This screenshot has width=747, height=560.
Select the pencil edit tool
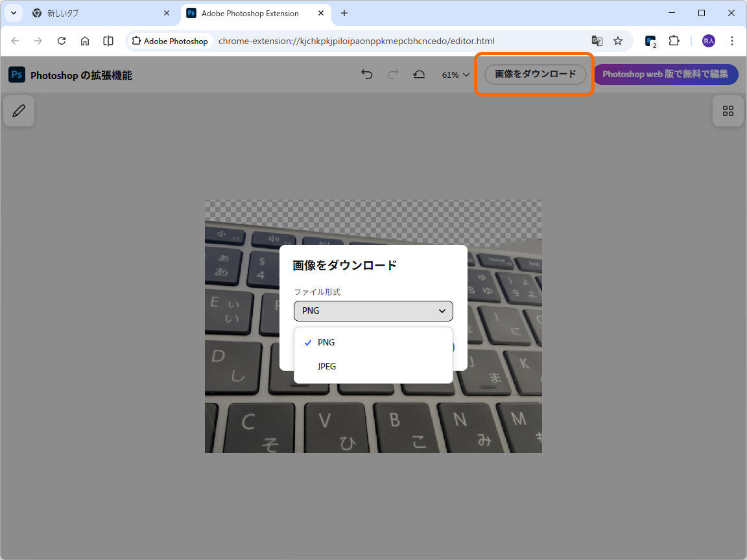coord(18,110)
